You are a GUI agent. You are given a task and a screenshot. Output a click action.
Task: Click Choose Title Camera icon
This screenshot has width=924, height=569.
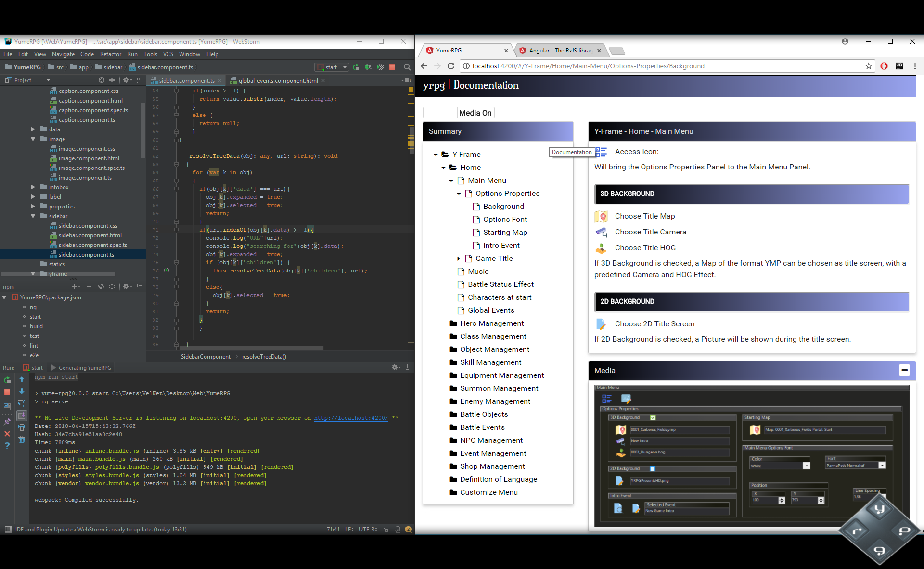pos(601,232)
